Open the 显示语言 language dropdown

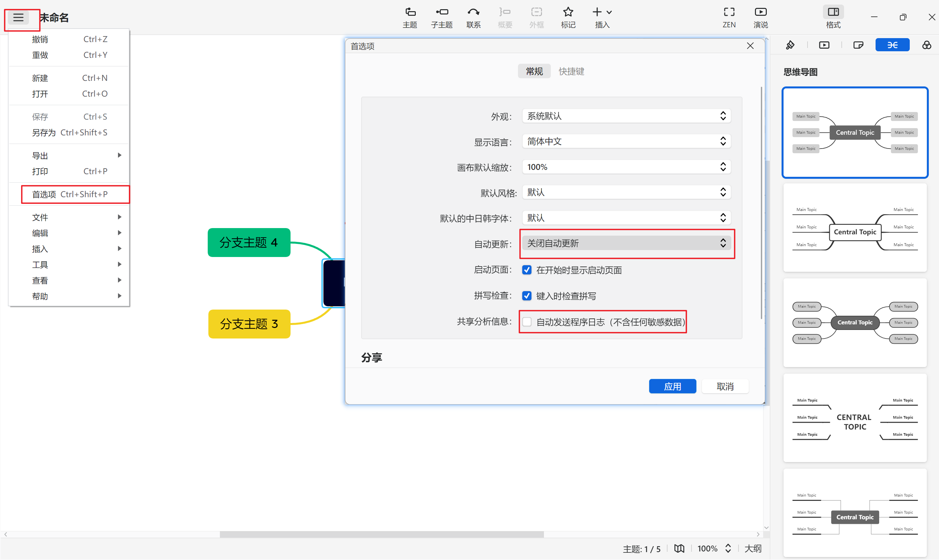[x=626, y=141]
